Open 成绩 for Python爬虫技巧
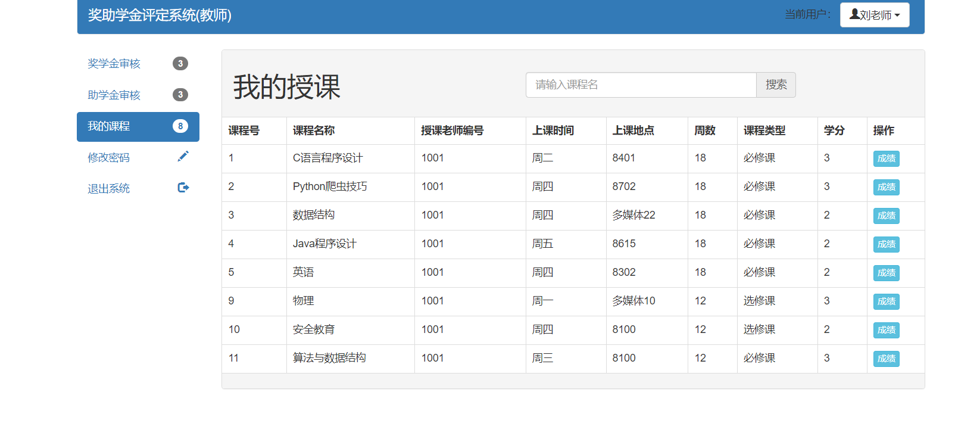This screenshot has height=445, width=980. pos(886,187)
